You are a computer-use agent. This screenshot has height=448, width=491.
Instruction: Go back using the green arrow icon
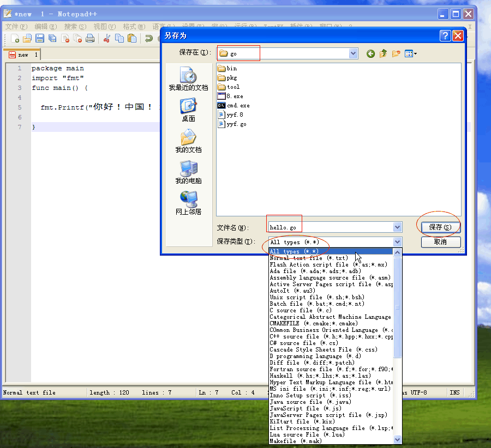[x=371, y=53]
